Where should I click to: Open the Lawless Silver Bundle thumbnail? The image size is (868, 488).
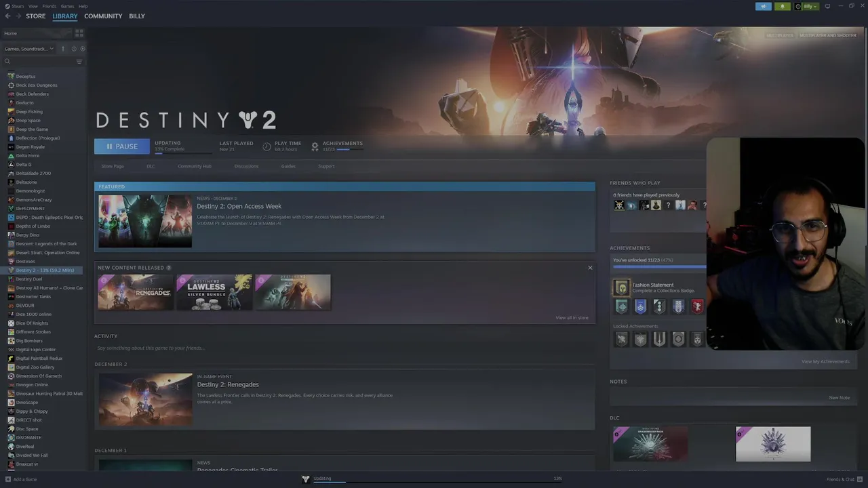point(214,292)
